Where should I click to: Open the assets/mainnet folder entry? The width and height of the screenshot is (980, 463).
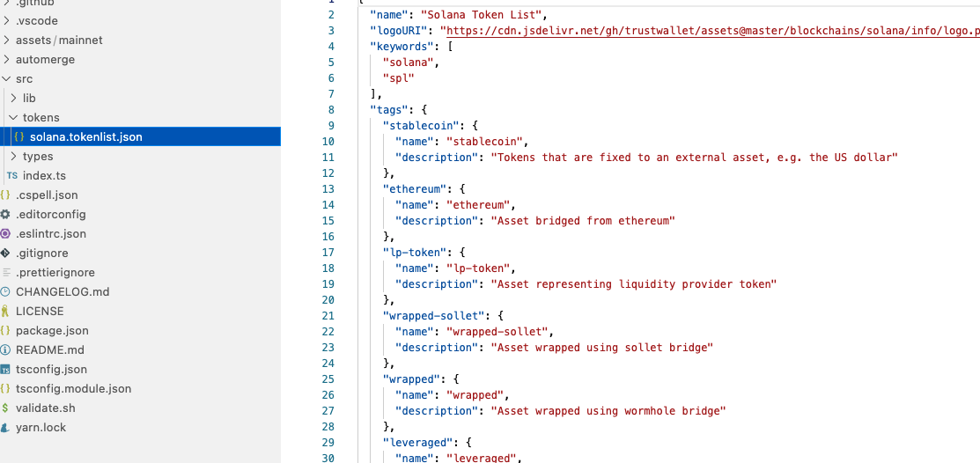click(x=59, y=40)
